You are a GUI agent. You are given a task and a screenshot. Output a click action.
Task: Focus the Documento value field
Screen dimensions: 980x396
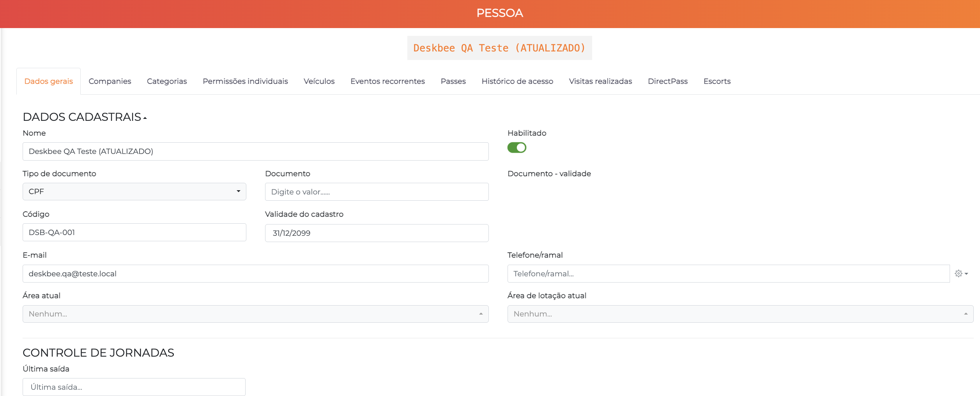pyautogui.click(x=377, y=192)
